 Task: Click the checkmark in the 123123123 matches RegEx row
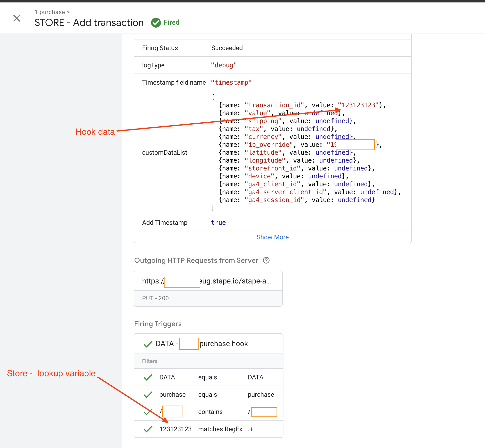[148, 429]
